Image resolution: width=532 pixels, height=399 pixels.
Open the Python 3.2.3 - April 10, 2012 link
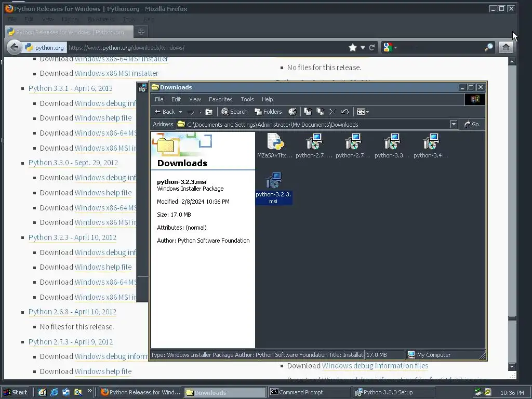(x=72, y=237)
